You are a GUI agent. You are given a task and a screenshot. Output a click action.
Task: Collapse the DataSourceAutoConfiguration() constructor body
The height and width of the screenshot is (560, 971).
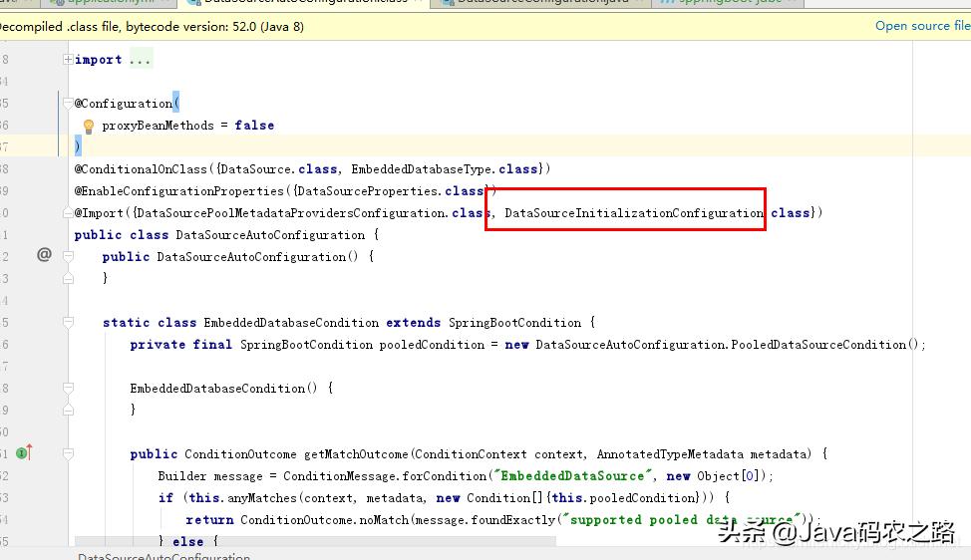click(68, 257)
